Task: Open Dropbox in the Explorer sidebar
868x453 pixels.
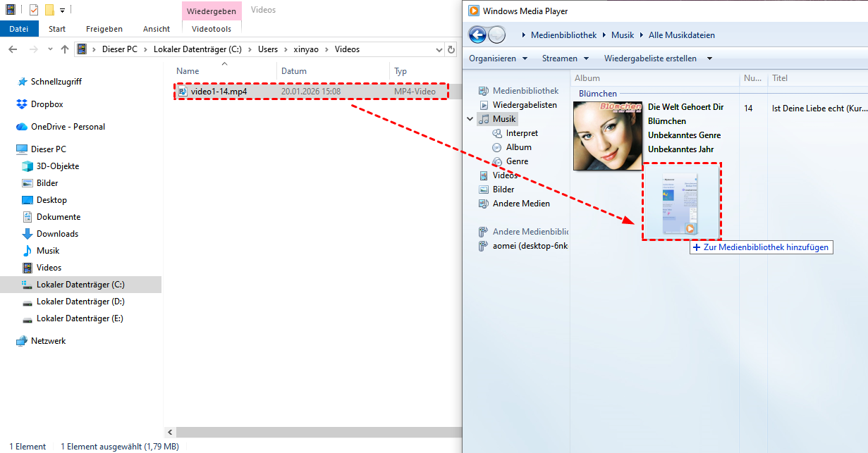Action: point(47,104)
